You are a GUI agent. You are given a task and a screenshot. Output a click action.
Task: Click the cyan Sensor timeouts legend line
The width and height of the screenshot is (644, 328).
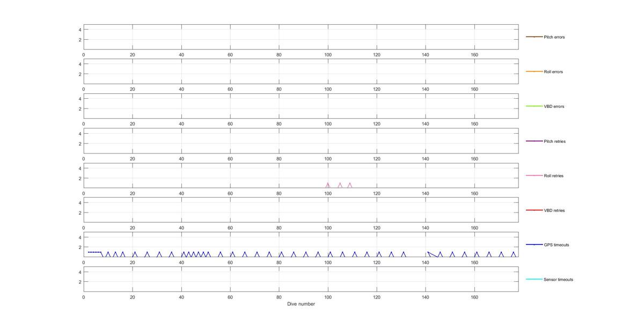(x=534, y=280)
